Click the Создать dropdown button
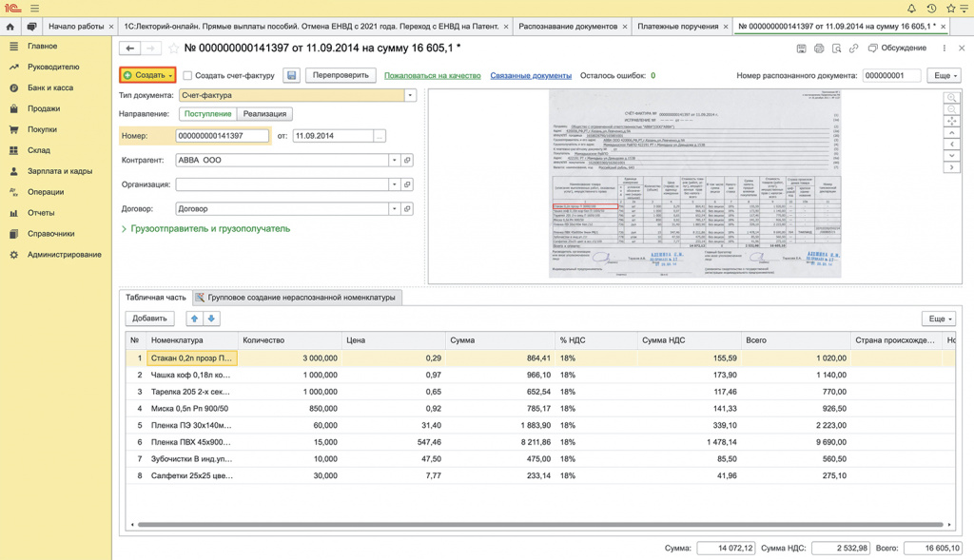 pyautogui.click(x=147, y=75)
